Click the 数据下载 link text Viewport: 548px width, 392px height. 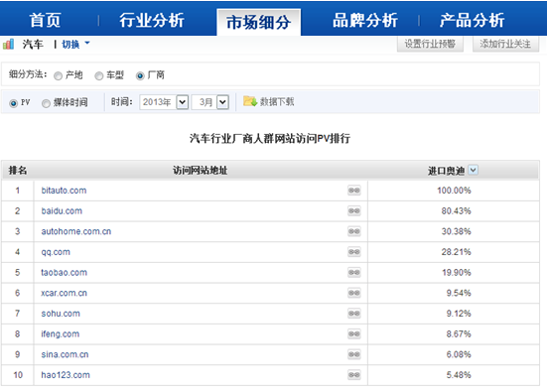(x=277, y=101)
